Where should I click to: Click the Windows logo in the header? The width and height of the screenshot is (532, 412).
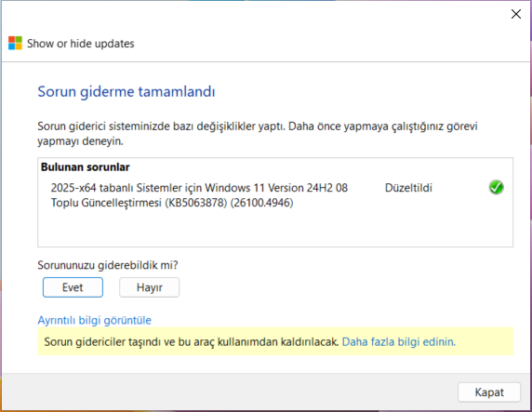pyautogui.click(x=15, y=43)
